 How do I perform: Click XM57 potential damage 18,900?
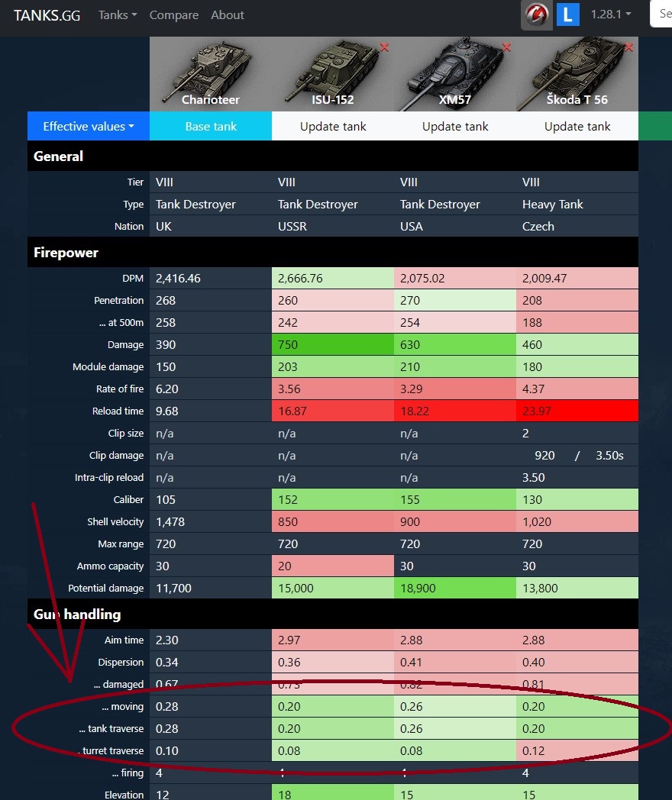418,588
